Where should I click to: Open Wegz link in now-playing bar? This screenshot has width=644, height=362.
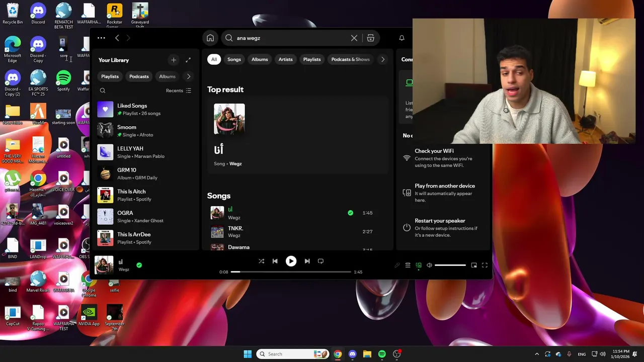coord(124,269)
